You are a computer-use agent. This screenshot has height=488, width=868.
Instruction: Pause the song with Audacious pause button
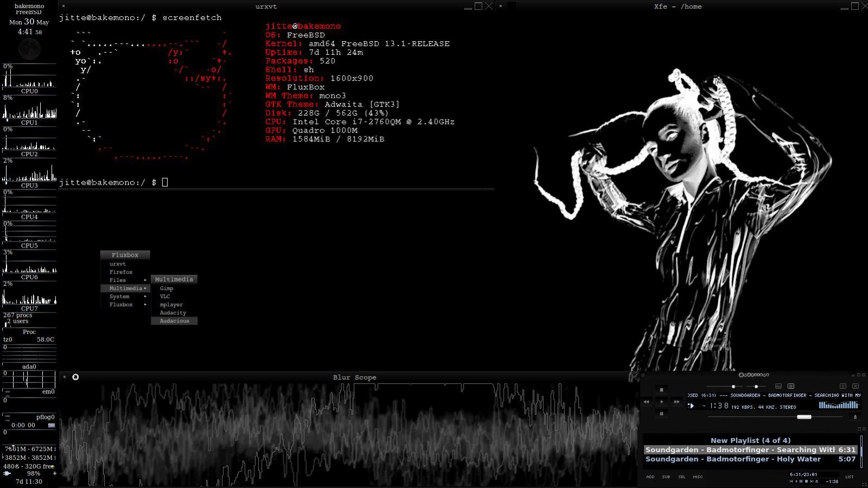pyautogui.click(x=661, y=414)
